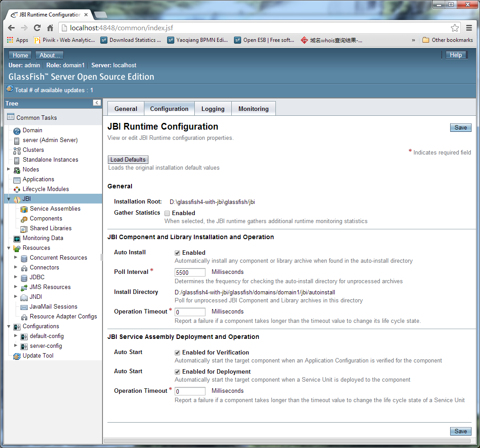Expand the Nodes tree node
This screenshot has width=480, height=448.
(8, 169)
